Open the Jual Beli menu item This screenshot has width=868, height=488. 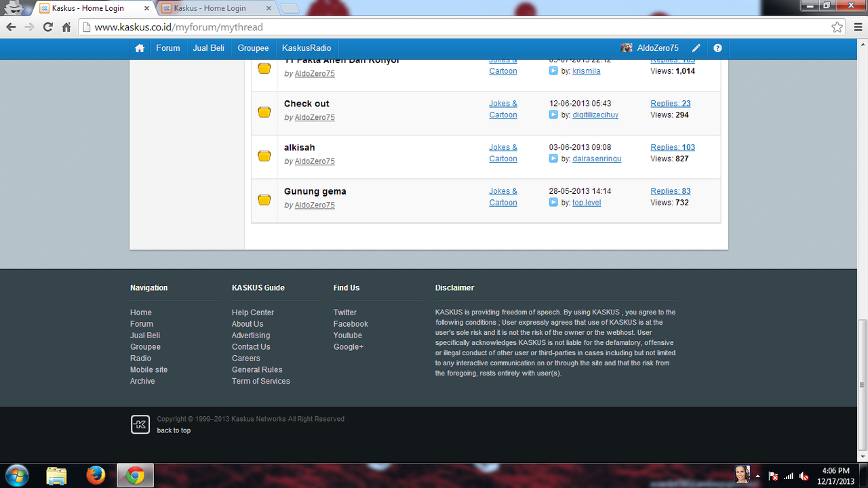[209, 48]
